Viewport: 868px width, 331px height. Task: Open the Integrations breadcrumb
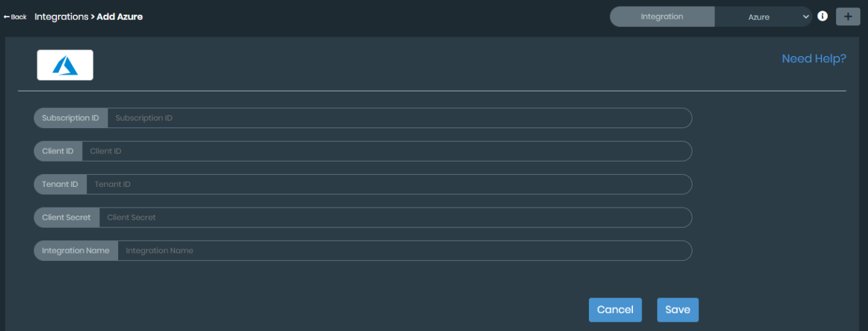61,17
